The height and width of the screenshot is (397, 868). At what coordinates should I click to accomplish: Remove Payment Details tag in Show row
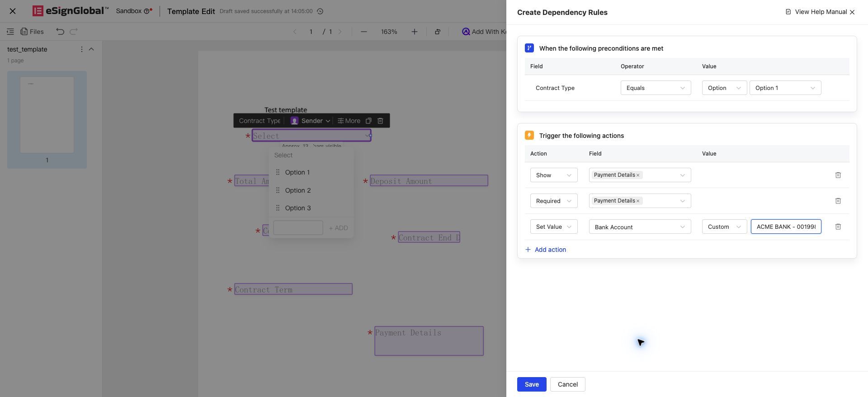click(x=638, y=175)
